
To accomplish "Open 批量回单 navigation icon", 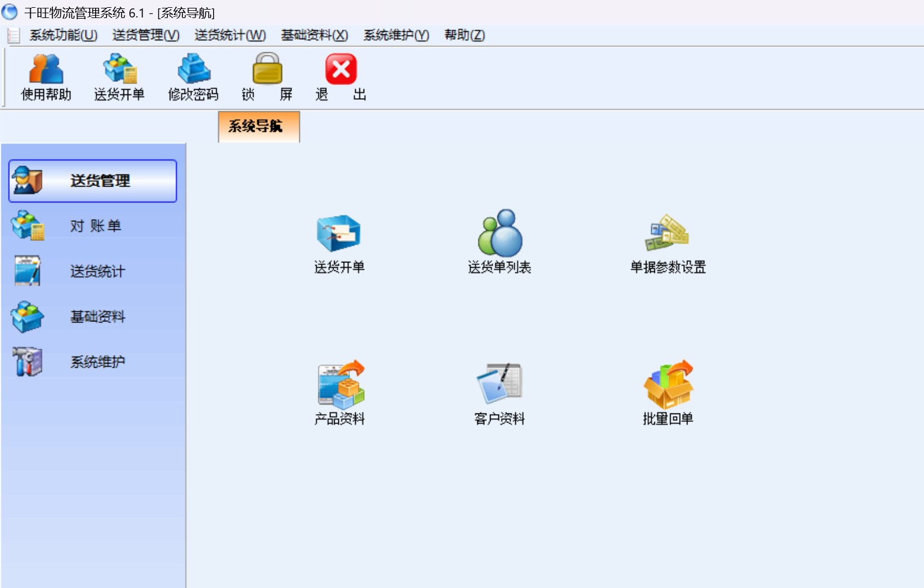I will [x=668, y=393].
